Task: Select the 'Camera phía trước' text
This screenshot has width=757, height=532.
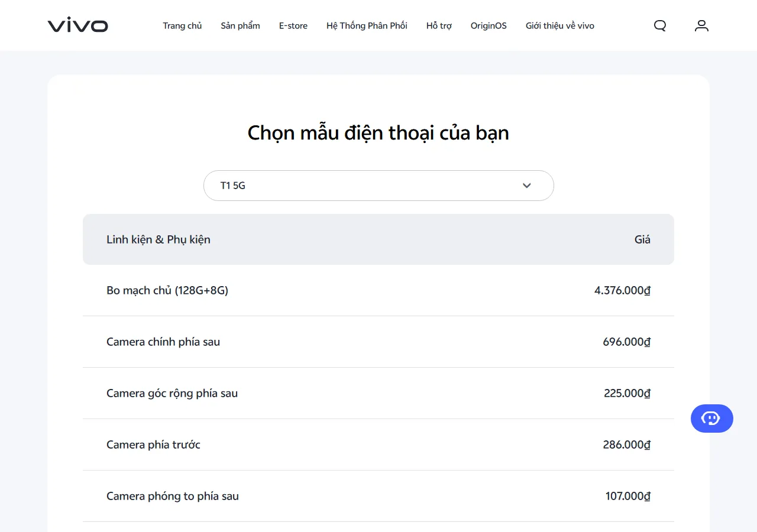Action: click(153, 445)
